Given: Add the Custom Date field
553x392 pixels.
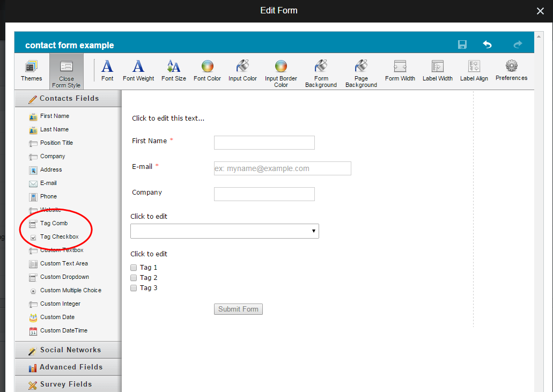Looking at the screenshot, I should pos(51,317).
